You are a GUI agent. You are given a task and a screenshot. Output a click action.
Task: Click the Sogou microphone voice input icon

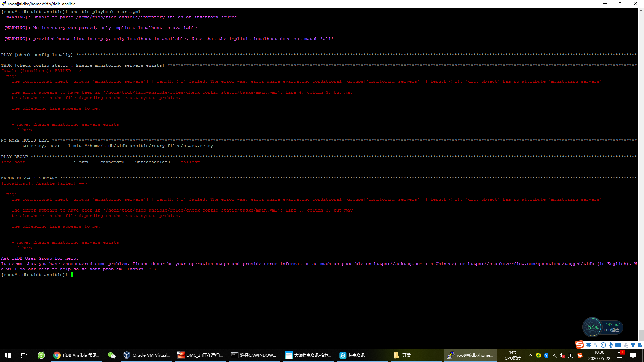click(611, 345)
